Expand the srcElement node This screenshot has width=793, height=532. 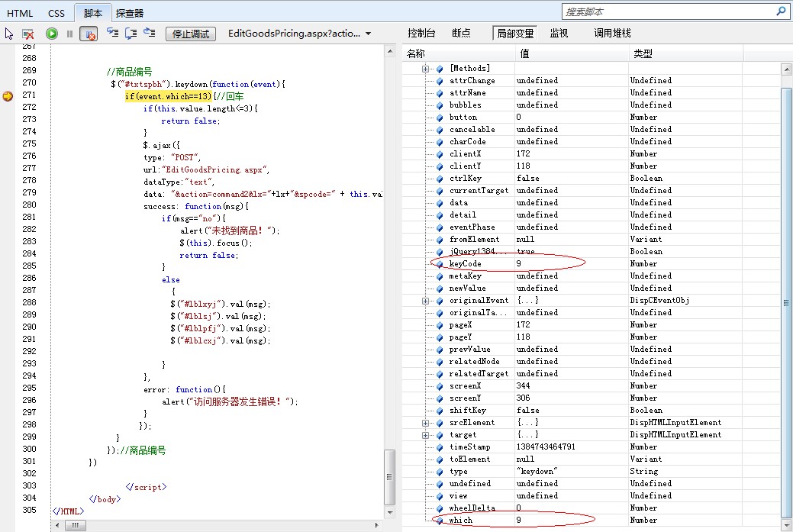[x=425, y=423]
